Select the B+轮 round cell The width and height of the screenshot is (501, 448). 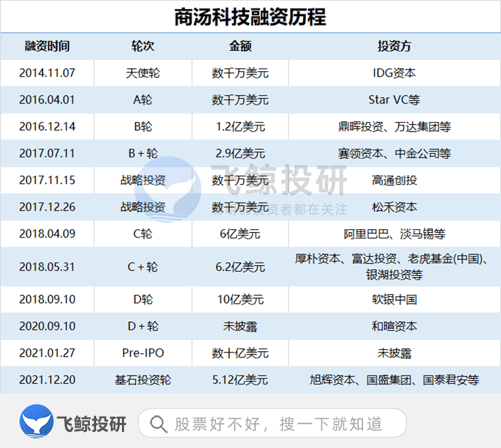pos(143,154)
